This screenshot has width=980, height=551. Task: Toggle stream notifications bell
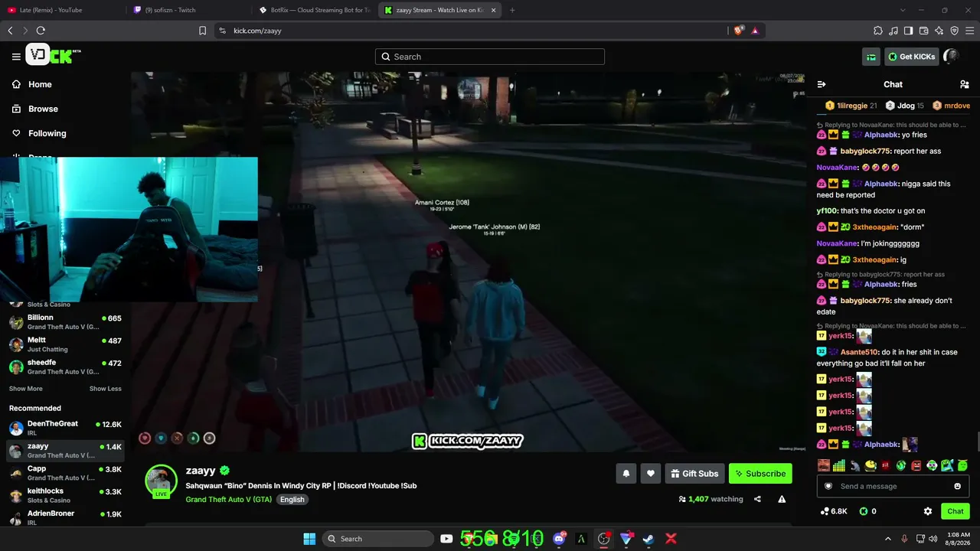pos(626,474)
